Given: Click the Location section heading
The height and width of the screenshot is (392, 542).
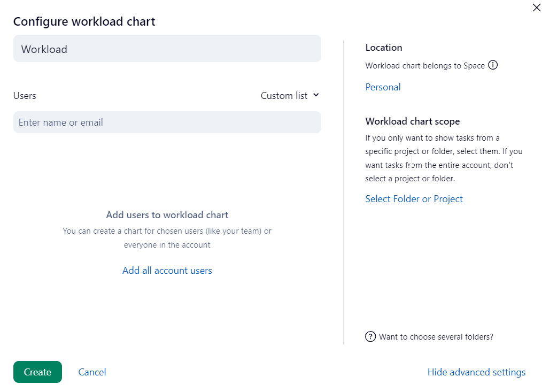Looking at the screenshot, I should tap(383, 48).
